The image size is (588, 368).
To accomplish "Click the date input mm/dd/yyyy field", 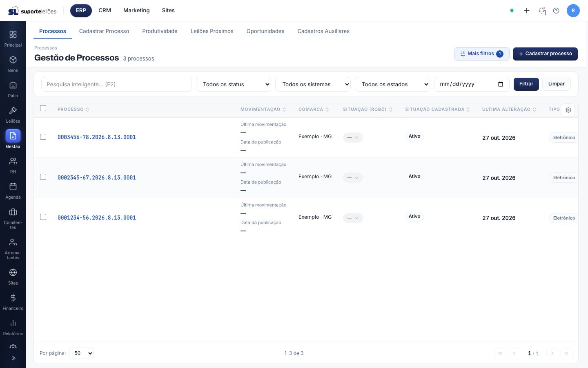I will 472,84.
